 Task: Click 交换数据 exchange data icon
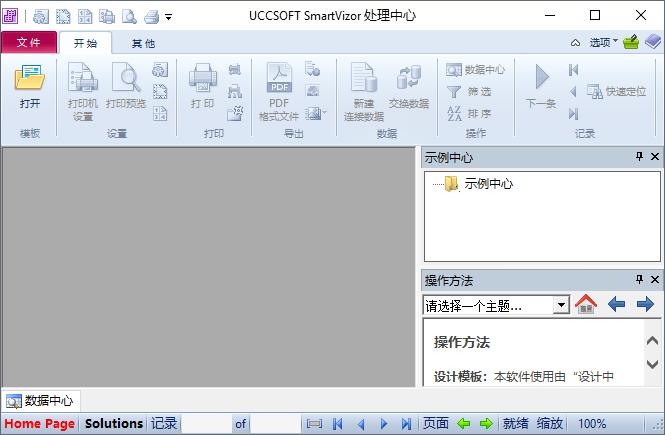pos(409,86)
